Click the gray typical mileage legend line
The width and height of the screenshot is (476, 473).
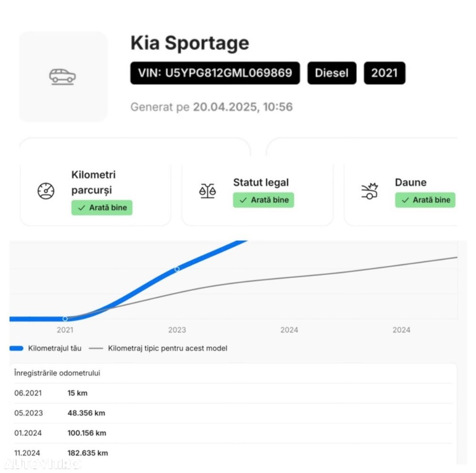96,348
